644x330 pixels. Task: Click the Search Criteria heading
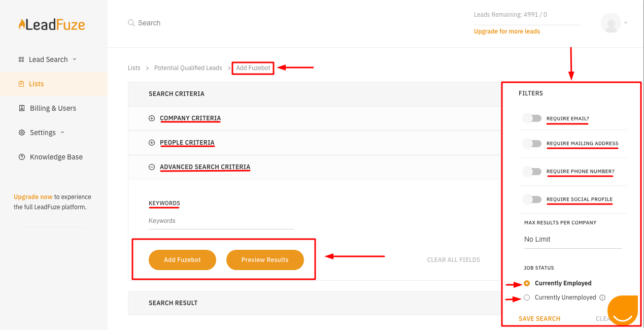point(177,94)
